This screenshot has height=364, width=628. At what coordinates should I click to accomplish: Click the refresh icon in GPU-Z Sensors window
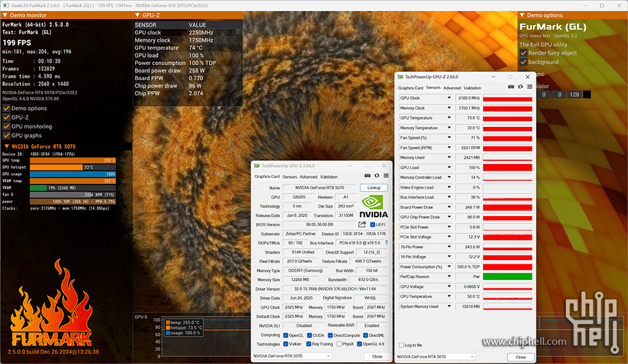coord(520,87)
